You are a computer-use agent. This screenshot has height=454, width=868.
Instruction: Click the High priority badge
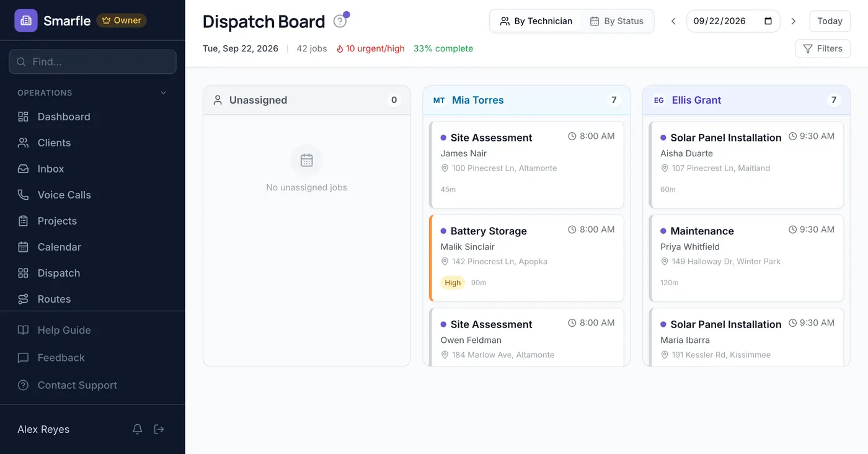coord(453,283)
